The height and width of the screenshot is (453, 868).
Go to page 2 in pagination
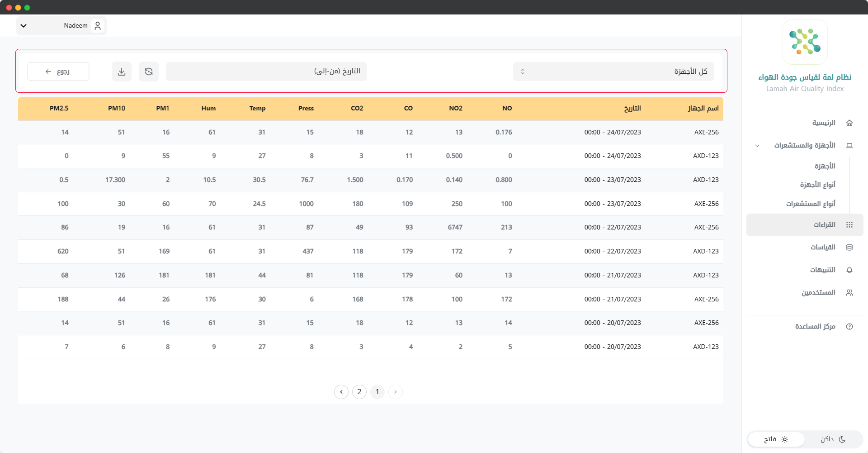[359, 392]
